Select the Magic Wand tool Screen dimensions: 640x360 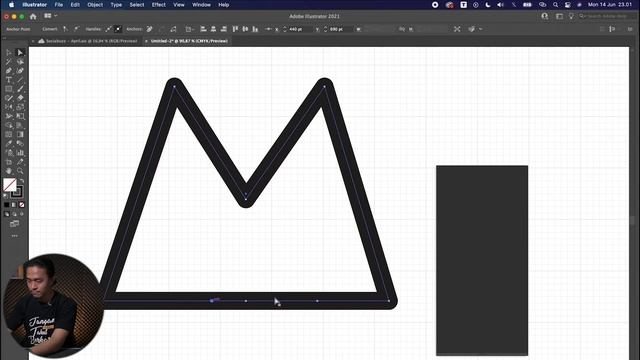click(9, 61)
